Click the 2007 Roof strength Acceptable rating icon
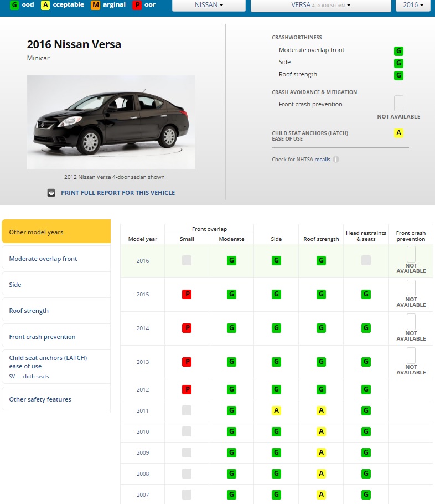 point(321,495)
